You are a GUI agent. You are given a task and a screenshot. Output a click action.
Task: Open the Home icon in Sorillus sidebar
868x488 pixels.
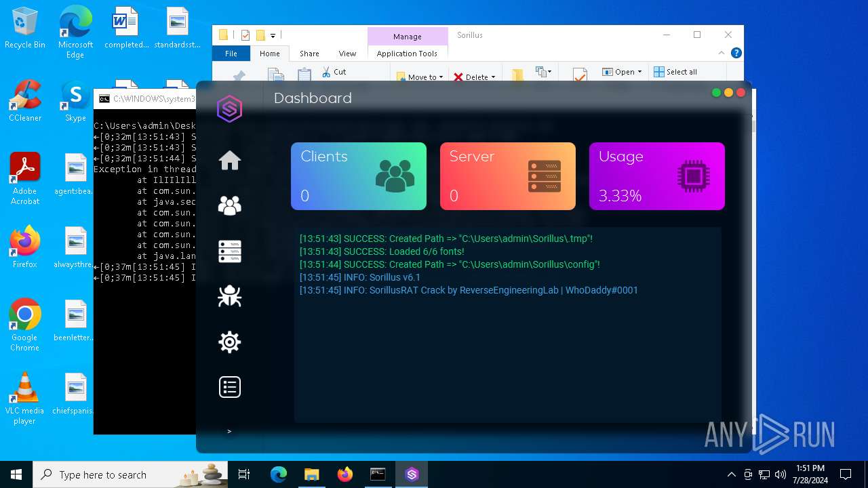pos(230,161)
